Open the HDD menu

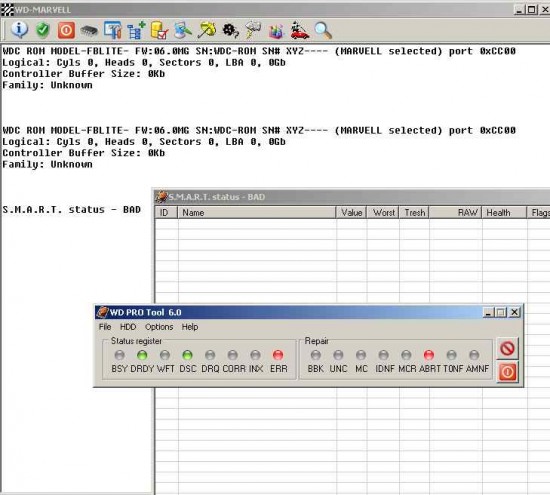click(128, 327)
